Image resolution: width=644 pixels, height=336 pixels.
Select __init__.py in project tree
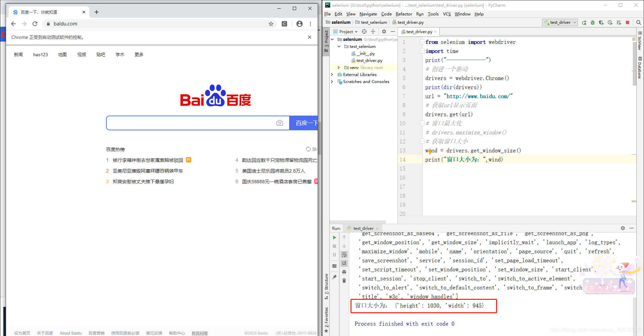pyautogui.click(x=363, y=54)
